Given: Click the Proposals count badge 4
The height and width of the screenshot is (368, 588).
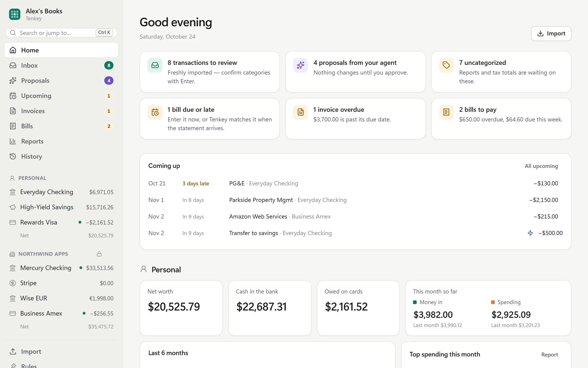Looking at the screenshot, I should coord(109,80).
